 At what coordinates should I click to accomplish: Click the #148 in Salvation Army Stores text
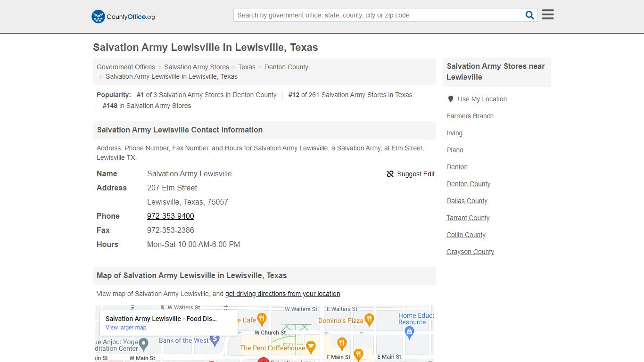147,106
